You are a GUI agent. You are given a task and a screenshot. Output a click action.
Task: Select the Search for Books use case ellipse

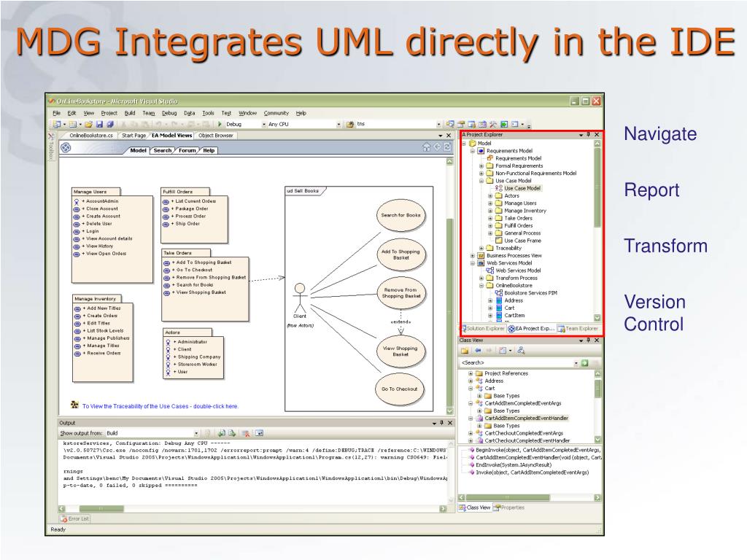tap(400, 215)
